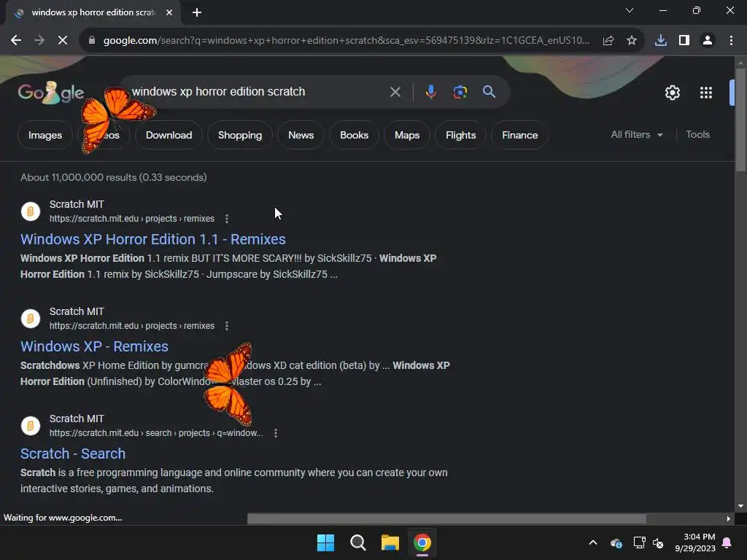747x560 pixels.
Task: Clear the search query
Action: 395,91
